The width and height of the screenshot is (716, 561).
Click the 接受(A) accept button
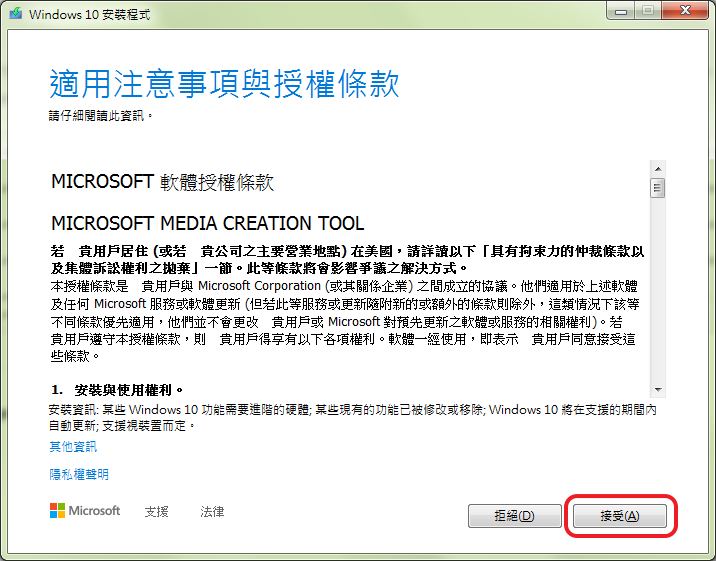[x=620, y=516]
